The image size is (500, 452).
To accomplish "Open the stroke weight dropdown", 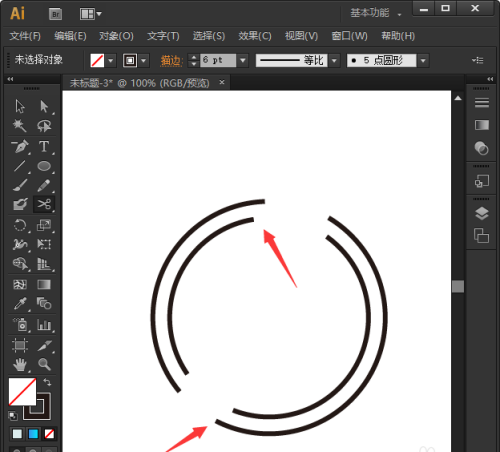I will click(x=243, y=60).
